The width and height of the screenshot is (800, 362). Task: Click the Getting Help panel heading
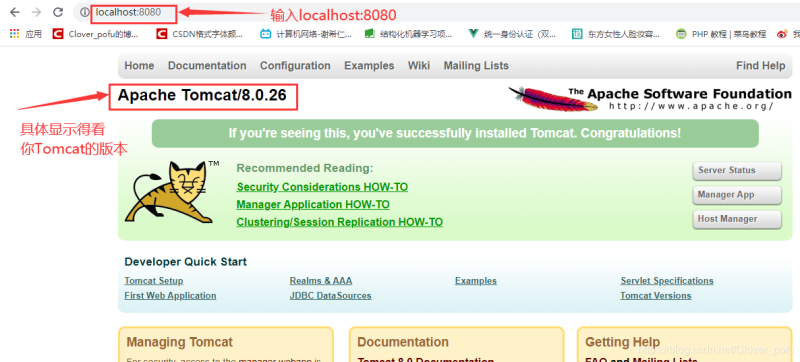(622, 342)
